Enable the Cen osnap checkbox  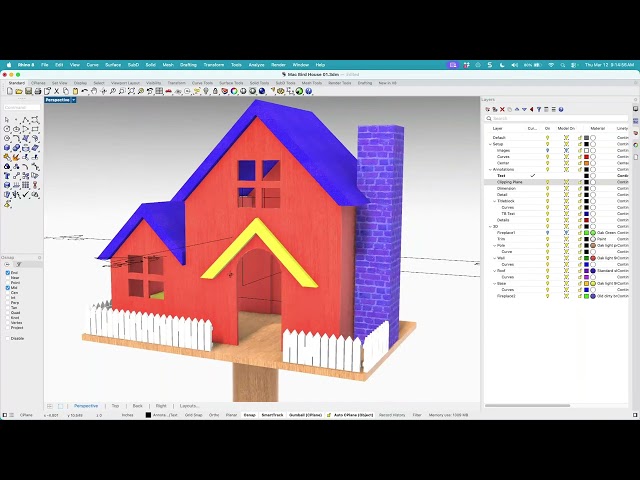click(8, 293)
